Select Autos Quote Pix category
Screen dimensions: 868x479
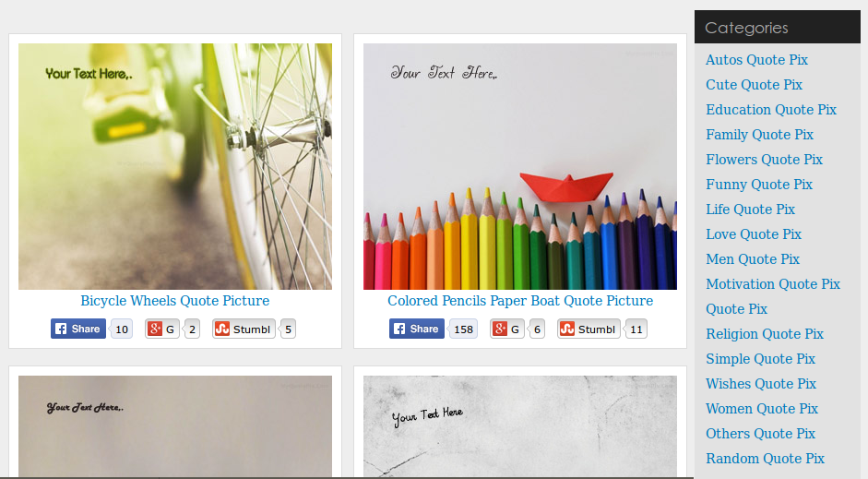pos(756,60)
